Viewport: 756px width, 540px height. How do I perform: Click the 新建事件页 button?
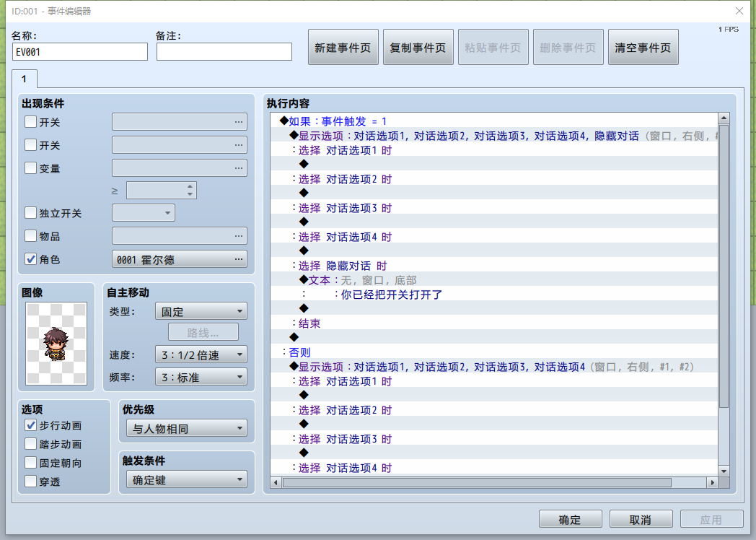(343, 48)
